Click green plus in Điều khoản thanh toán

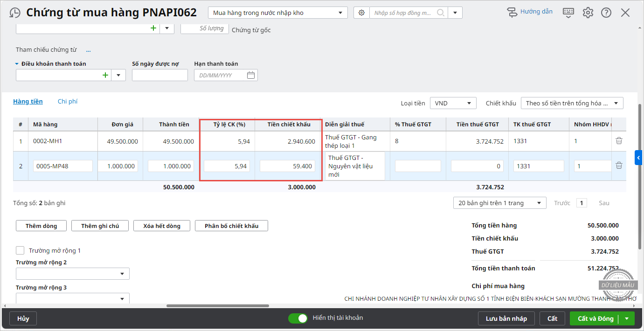click(x=105, y=75)
